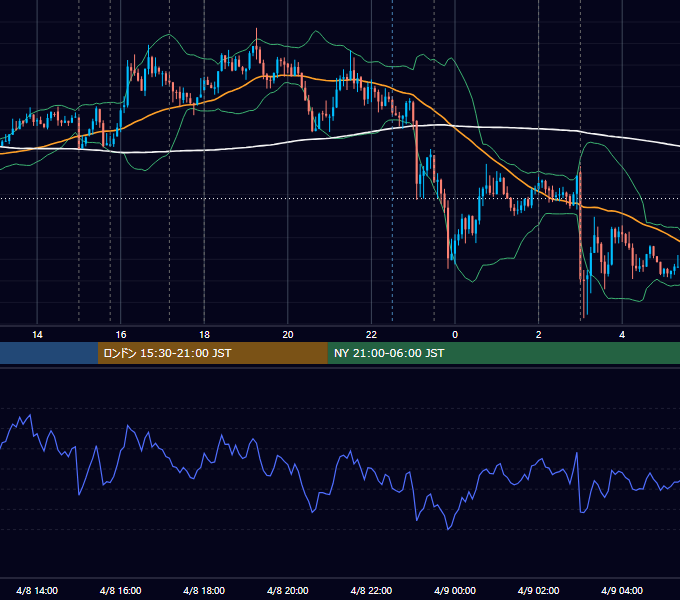680x600 pixels.
Task: Click the 4/8 22:00 date label
Action: coord(371,590)
